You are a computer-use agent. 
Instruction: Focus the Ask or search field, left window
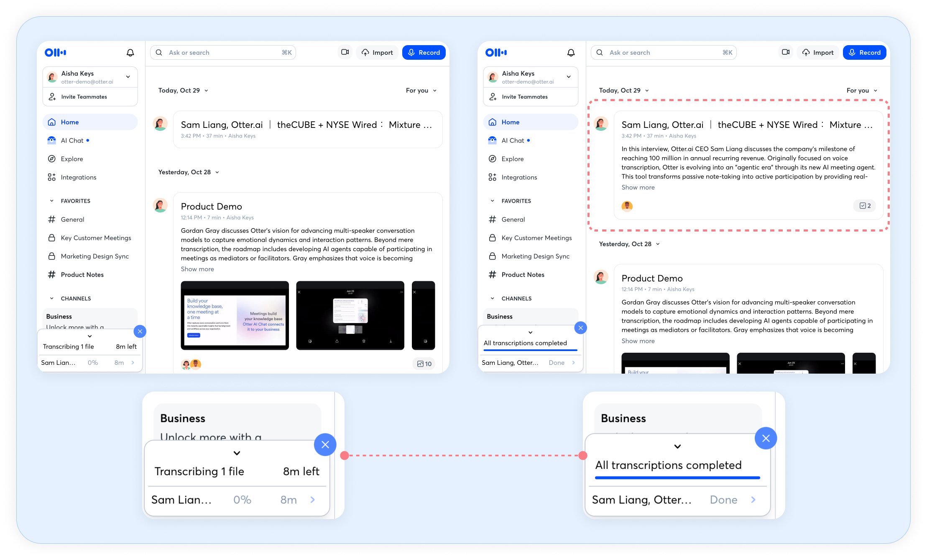[x=223, y=52]
